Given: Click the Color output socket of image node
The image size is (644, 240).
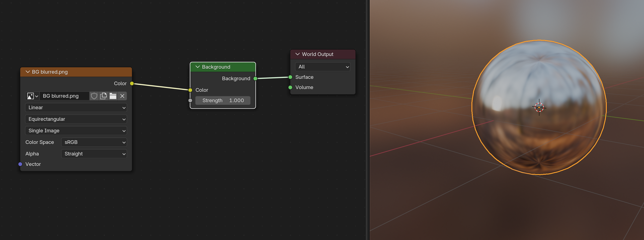Looking at the screenshot, I should click(x=132, y=83).
